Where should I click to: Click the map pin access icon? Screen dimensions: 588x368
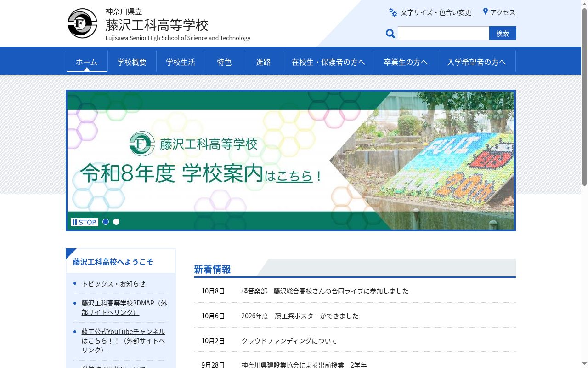point(485,11)
